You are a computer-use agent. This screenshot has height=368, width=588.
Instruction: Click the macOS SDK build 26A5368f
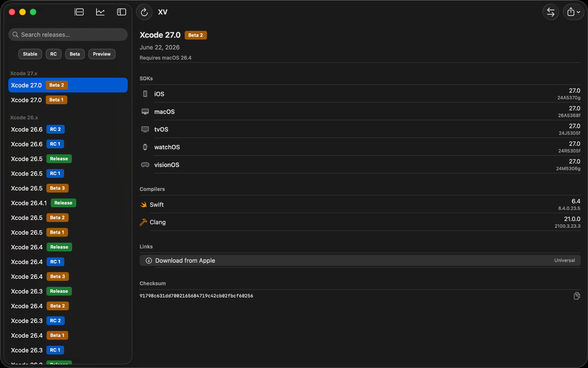[569, 116]
